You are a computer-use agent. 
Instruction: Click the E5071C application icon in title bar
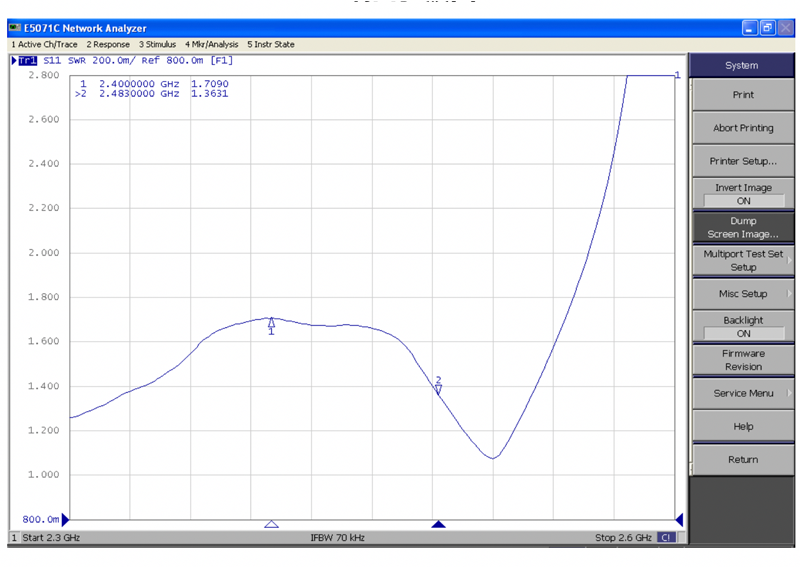14,28
